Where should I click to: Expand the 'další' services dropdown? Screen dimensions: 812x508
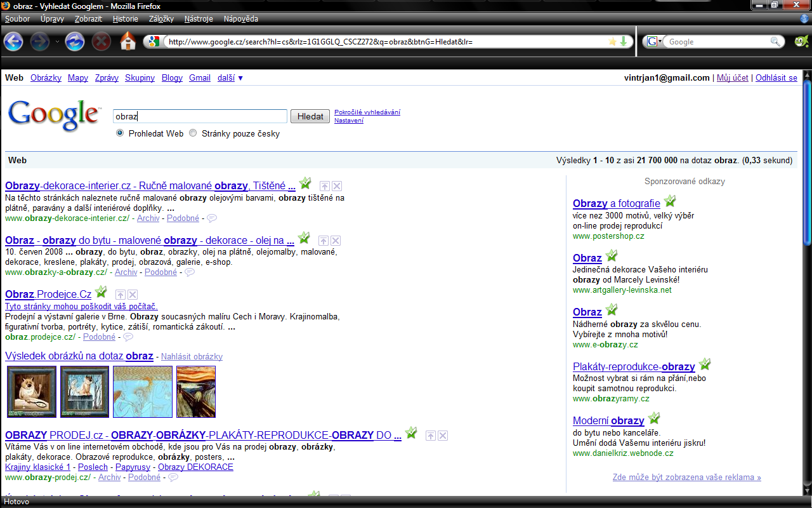(230, 78)
